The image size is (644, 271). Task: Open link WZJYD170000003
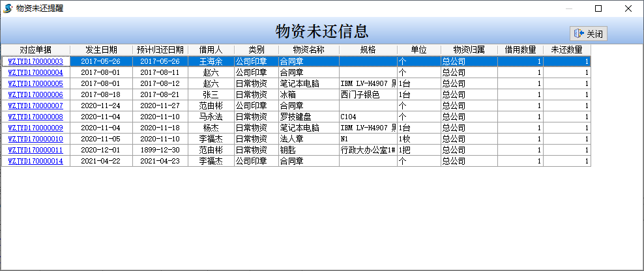tap(35, 61)
